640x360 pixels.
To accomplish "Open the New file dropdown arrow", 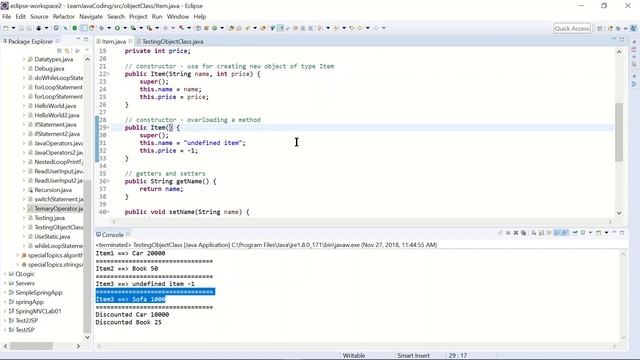I will click(x=13, y=28).
